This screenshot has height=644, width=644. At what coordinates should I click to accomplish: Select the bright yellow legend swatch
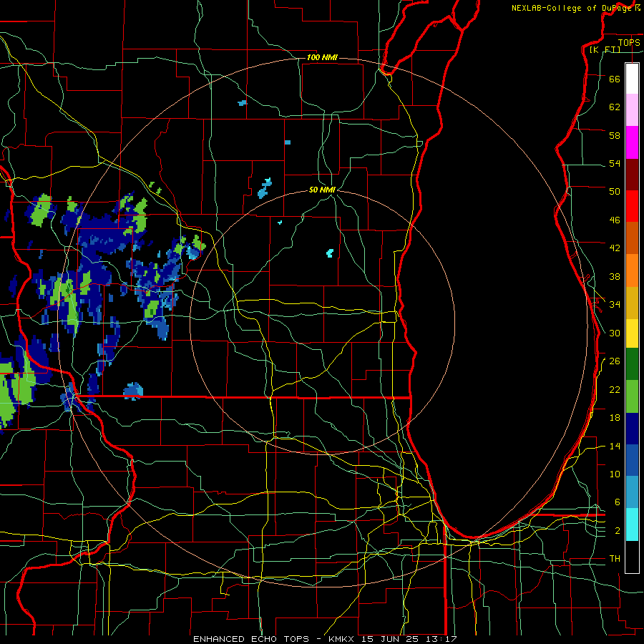pos(632,333)
